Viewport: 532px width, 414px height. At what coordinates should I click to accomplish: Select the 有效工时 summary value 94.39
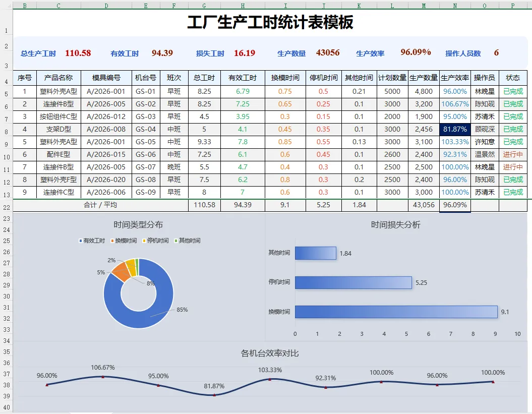(162, 53)
